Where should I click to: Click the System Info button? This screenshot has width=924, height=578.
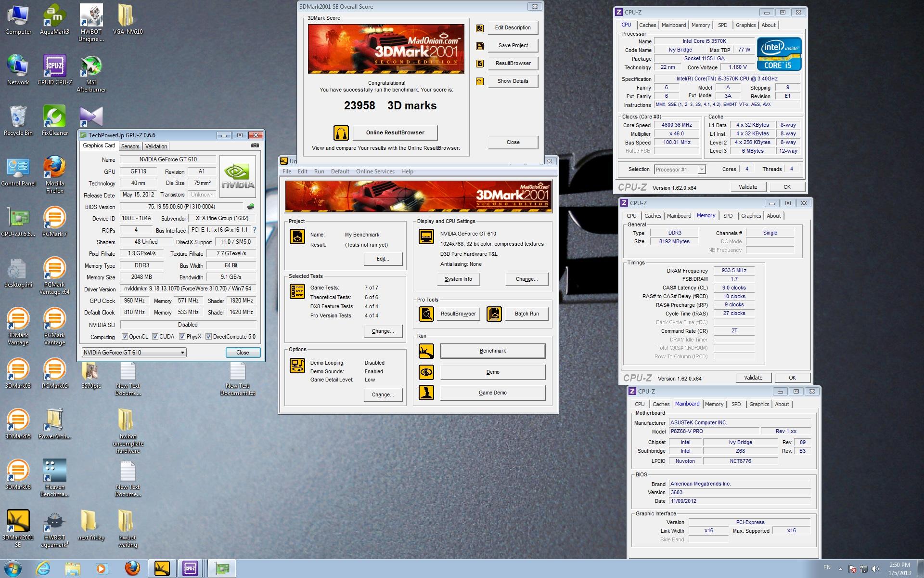[x=458, y=279]
